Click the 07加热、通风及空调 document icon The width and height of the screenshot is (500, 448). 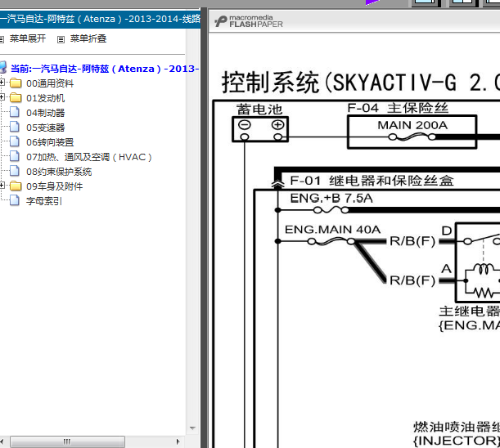(x=15, y=156)
